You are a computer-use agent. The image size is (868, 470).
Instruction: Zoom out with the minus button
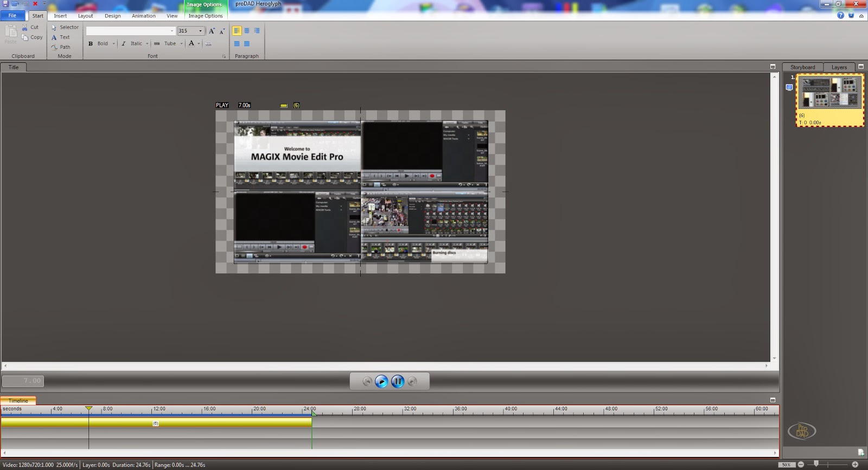click(801, 465)
